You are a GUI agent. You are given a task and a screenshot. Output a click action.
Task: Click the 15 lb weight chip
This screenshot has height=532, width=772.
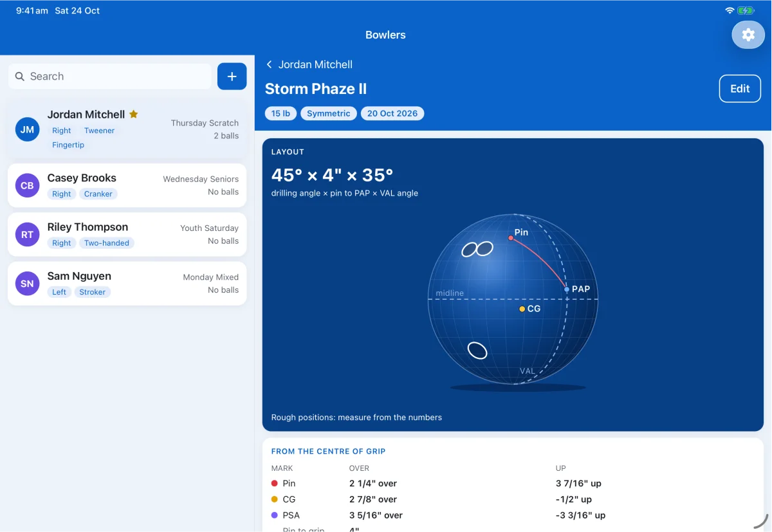pos(280,113)
